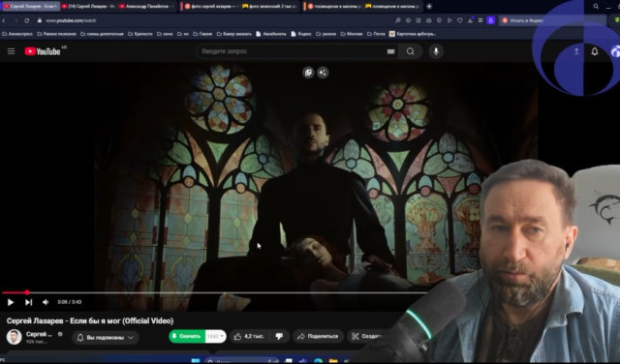The width and height of the screenshot is (620, 364).
Task: Open the File Explorer taskbar icon
Action: point(333,361)
